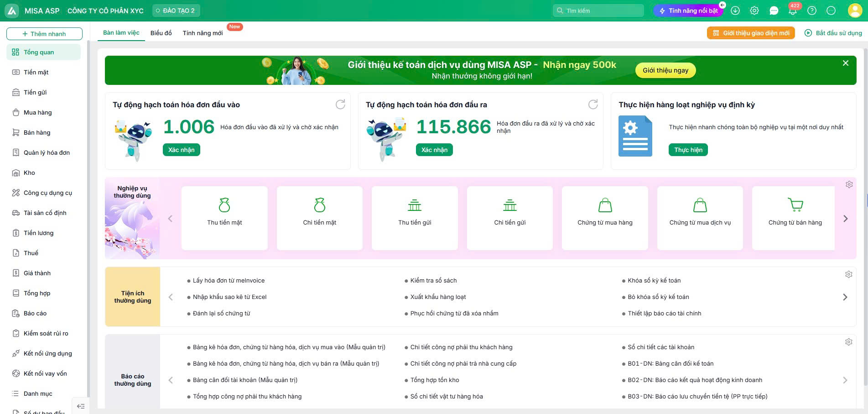Refresh the 'hóa đơn đầu ra' card
This screenshot has height=414, width=868.
pyautogui.click(x=593, y=105)
